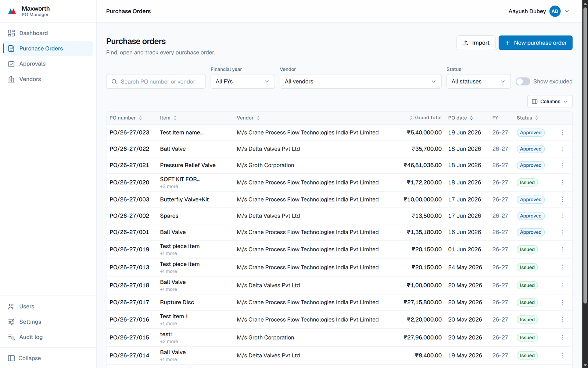Sort by Item column
588x368 pixels.
(168, 118)
